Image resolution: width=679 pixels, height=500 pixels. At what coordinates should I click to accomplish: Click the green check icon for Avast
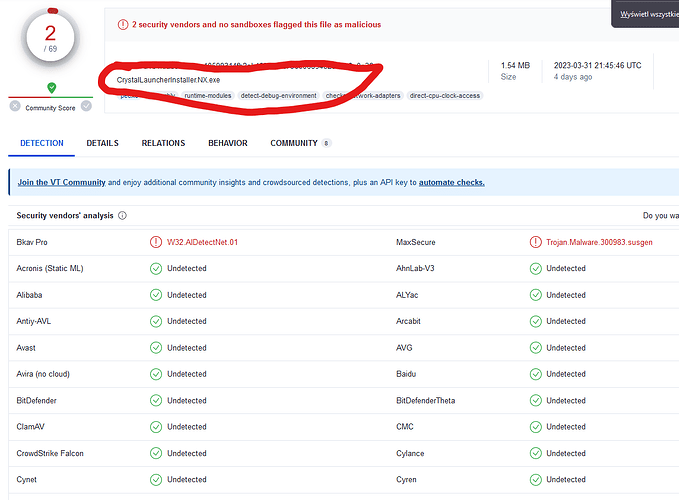[x=155, y=347]
